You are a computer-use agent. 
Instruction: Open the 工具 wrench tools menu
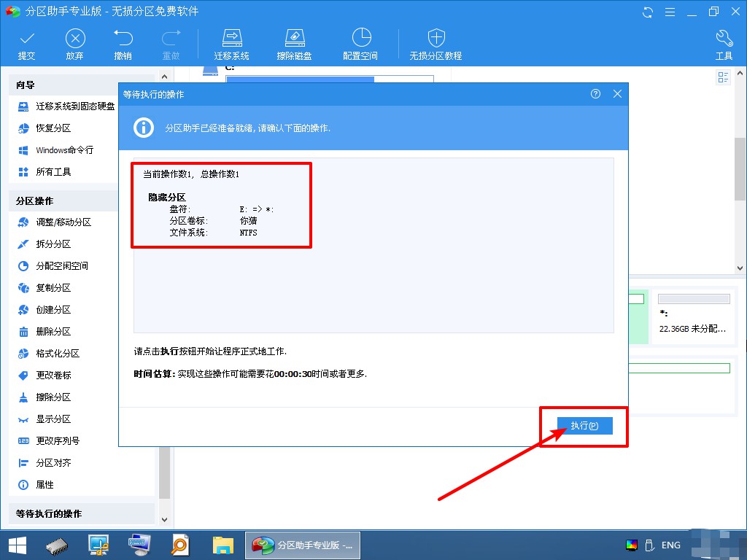(x=724, y=44)
